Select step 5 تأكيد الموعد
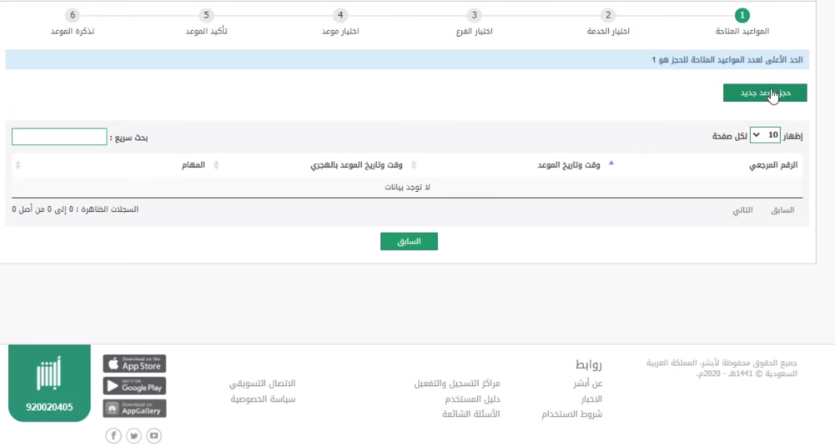Screen dimensions: 835x447 [x=206, y=16]
